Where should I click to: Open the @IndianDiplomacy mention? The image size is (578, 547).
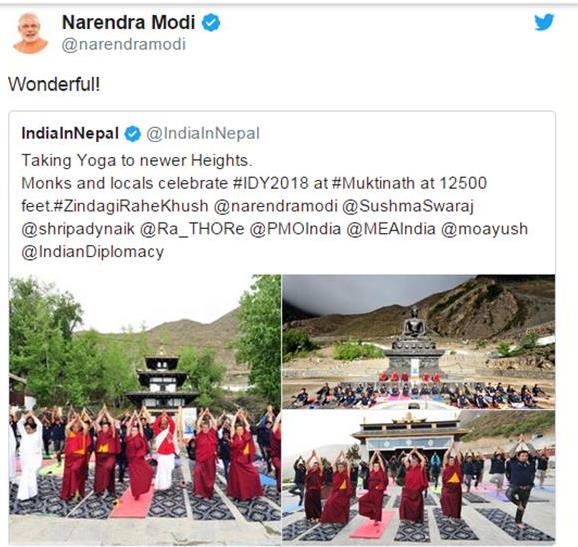point(93,252)
